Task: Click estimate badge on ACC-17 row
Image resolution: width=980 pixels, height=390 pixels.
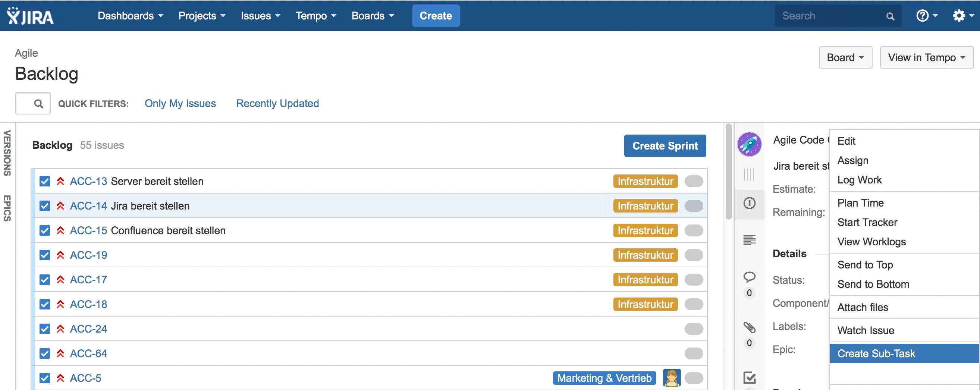Action: tap(694, 280)
